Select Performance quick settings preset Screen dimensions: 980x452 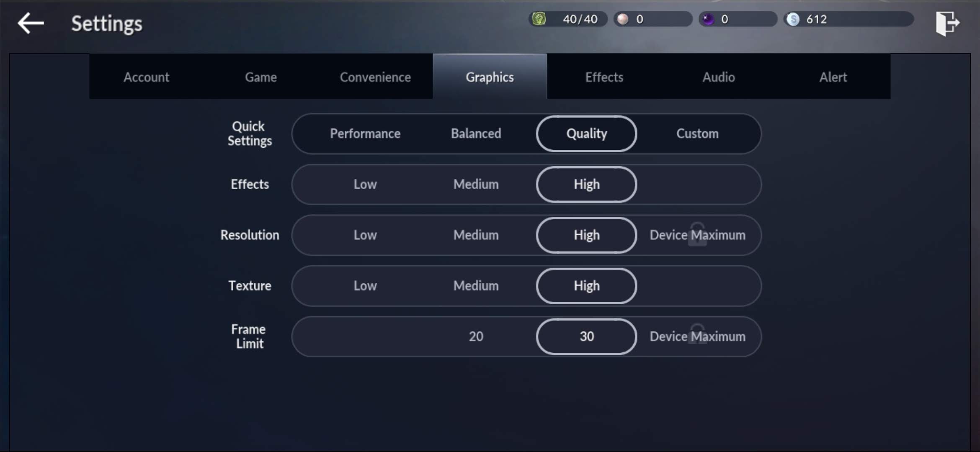[365, 134]
